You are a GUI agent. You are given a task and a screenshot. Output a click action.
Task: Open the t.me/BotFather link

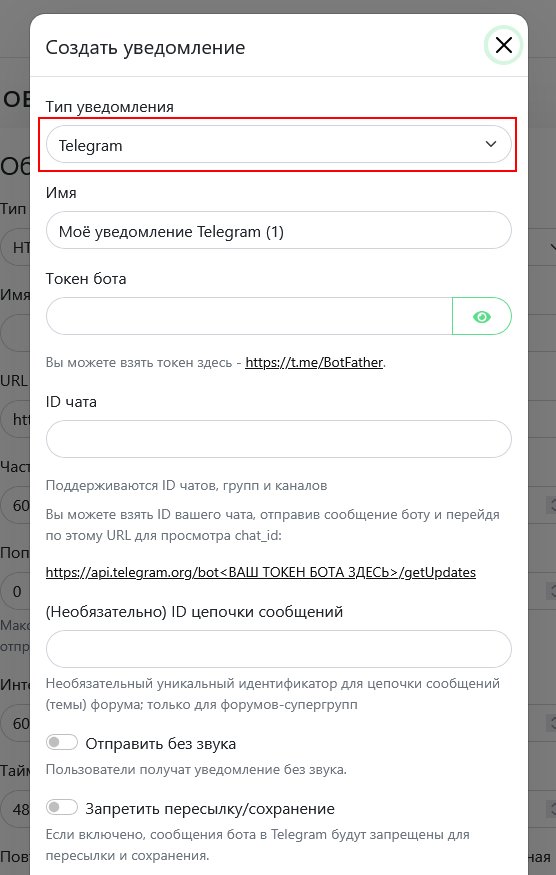point(314,362)
